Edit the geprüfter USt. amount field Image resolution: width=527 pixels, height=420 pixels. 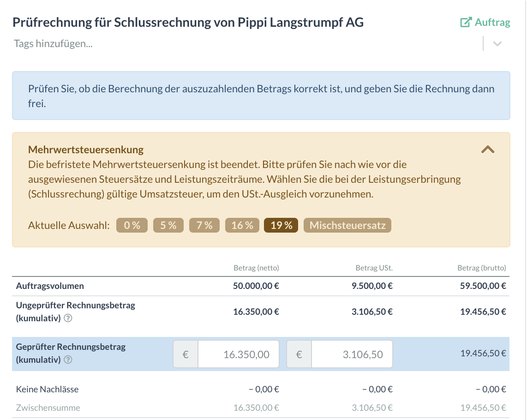point(352,354)
